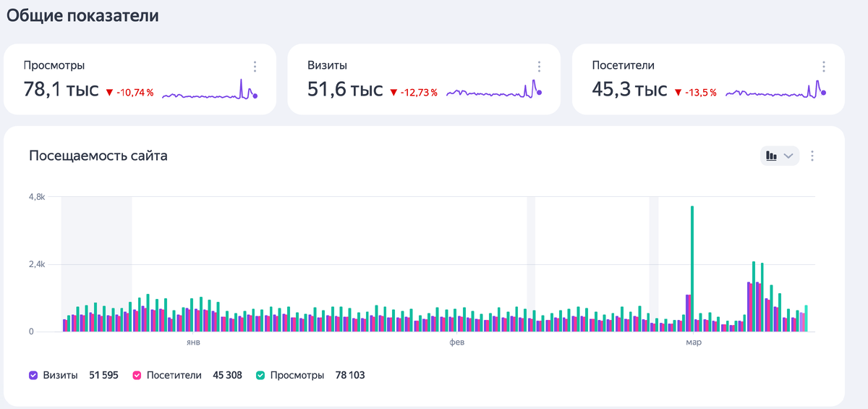Toggle the Посетители legend checkbox
The image size is (868, 409).
tap(137, 375)
